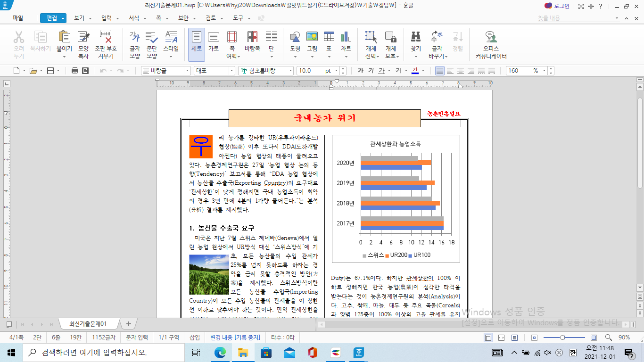Expand the 160% line spacing dropdown
The height and width of the screenshot is (362, 644).
pos(544,71)
